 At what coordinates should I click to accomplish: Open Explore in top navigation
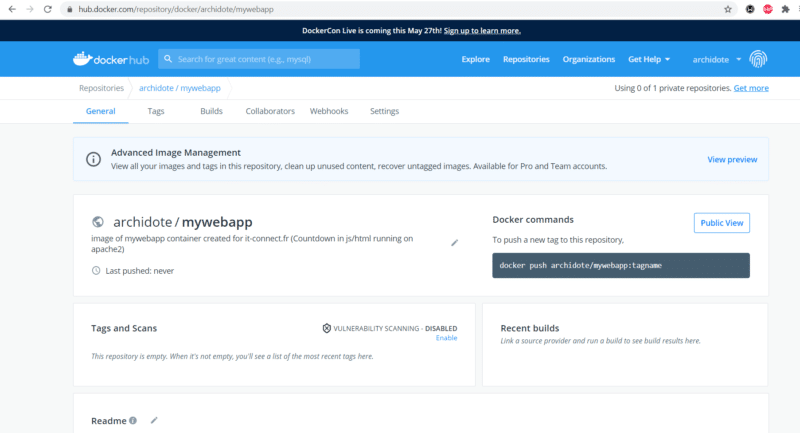point(476,59)
